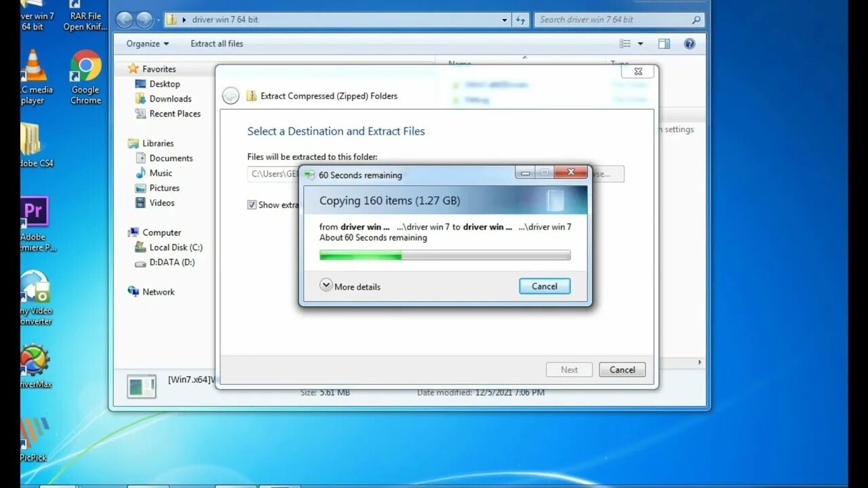This screenshot has width=868, height=488.
Task: Select Favorites in navigation pane
Action: (159, 68)
